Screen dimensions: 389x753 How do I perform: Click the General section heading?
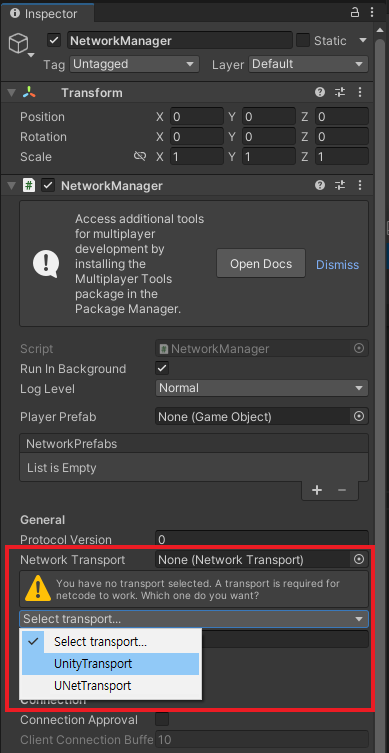click(x=42, y=520)
